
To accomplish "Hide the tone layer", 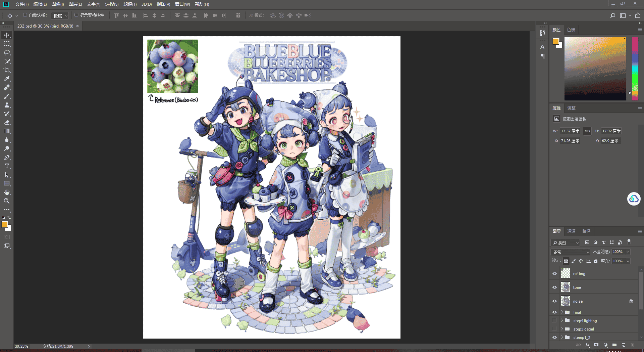I will (554, 288).
